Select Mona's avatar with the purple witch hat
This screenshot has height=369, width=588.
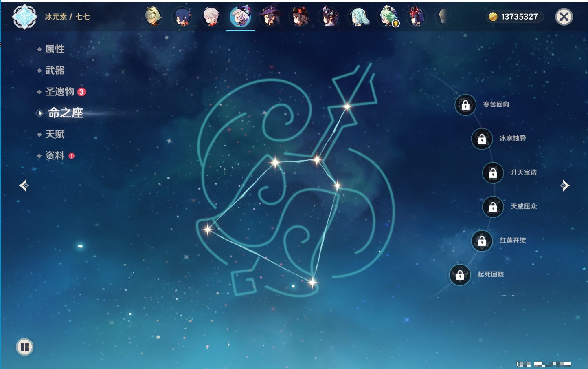[x=270, y=17]
